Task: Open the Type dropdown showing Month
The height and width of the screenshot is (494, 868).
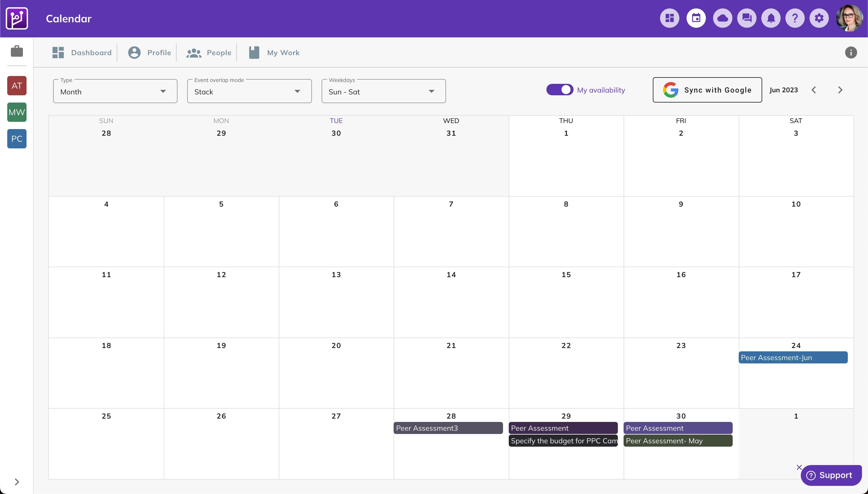Action: click(x=115, y=92)
